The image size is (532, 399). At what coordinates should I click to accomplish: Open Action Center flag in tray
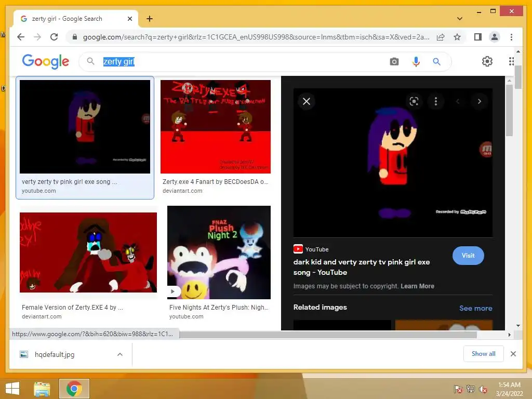(x=458, y=389)
